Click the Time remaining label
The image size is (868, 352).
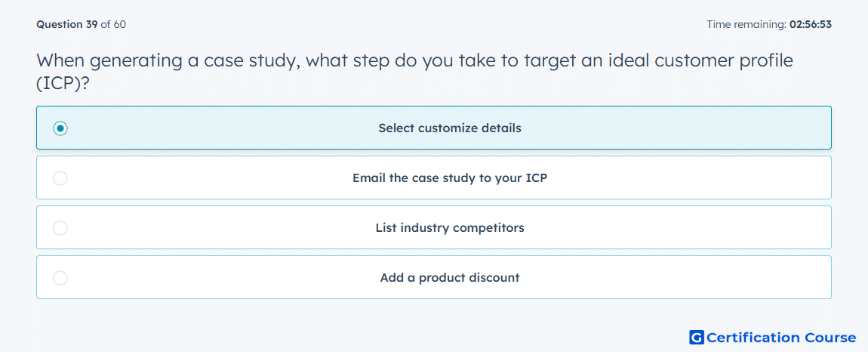tap(746, 24)
